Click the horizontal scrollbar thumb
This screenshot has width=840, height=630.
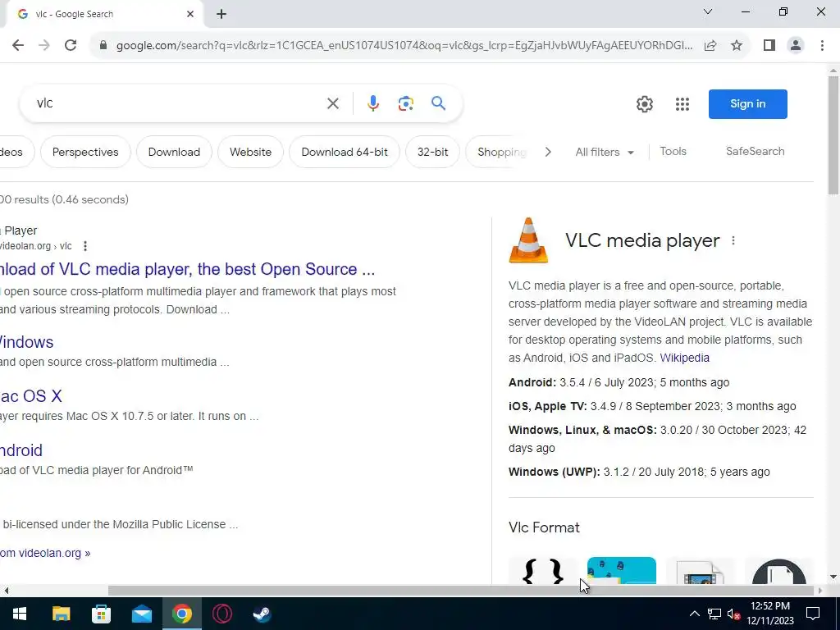pyautogui.click(x=461, y=591)
